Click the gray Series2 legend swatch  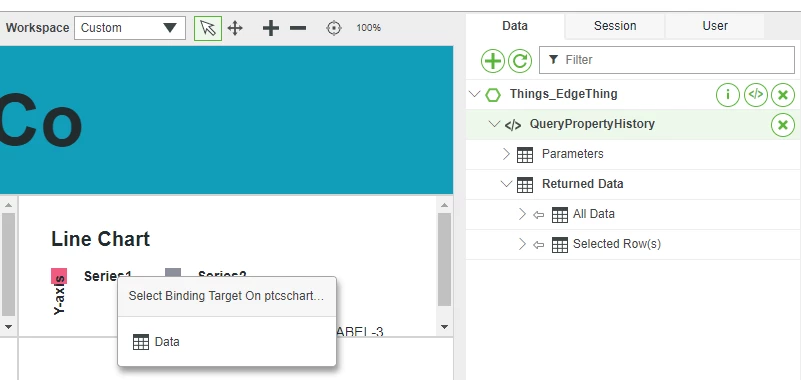tap(173, 273)
